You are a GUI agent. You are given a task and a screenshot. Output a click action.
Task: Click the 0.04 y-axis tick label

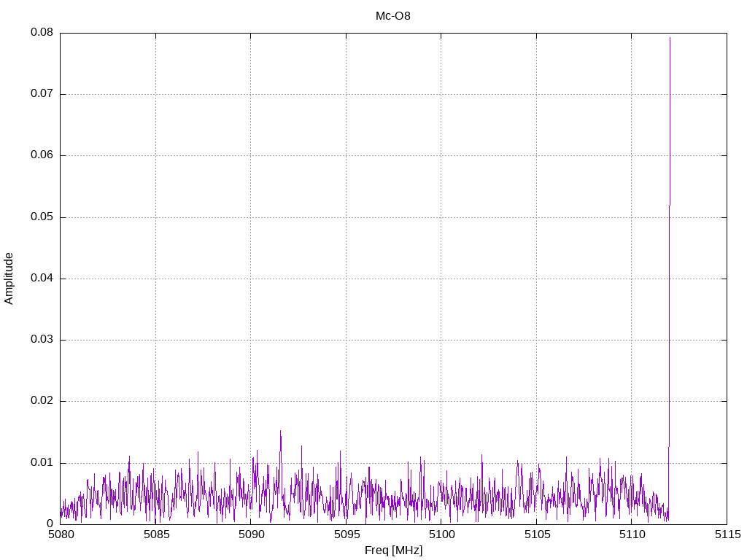[x=42, y=279]
